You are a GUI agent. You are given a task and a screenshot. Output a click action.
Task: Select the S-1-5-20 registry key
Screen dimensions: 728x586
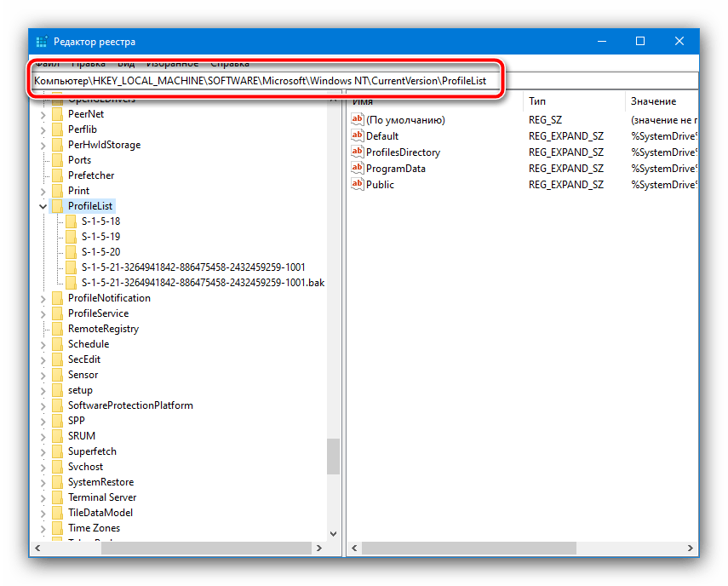pos(100,252)
